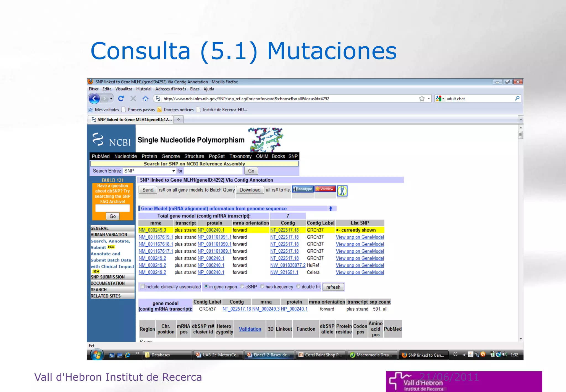566x392 pixels.
Task: Open the NM_001167619.1 mRNA link
Action: coord(156,237)
